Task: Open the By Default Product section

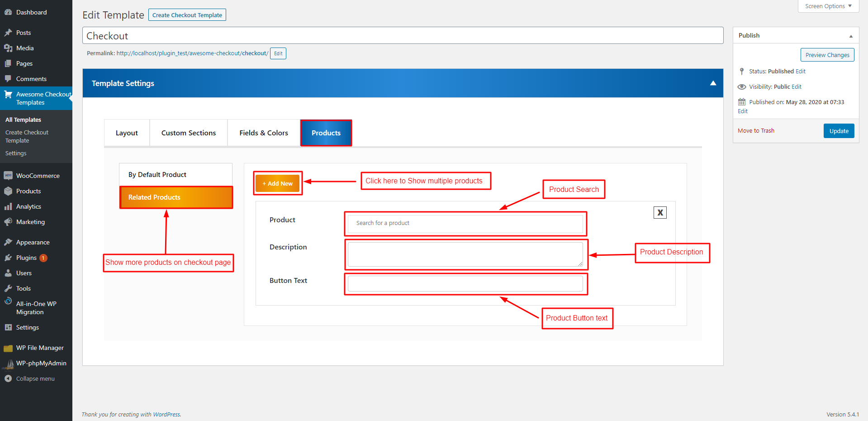Action: coord(176,175)
